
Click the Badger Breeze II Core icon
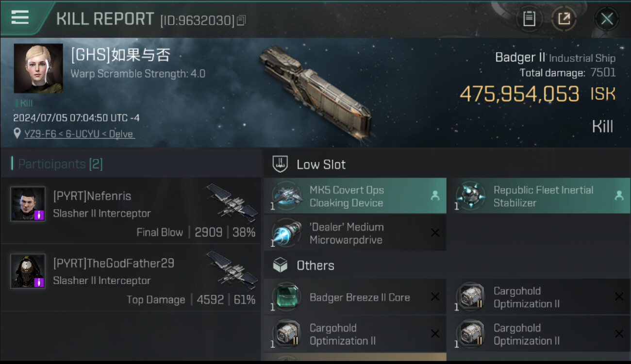286,297
